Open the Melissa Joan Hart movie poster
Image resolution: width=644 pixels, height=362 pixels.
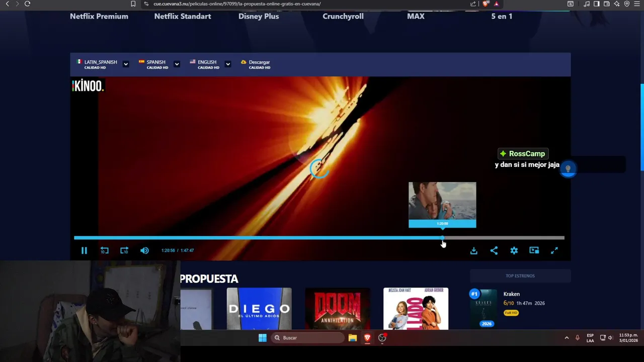pyautogui.click(x=416, y=309)
